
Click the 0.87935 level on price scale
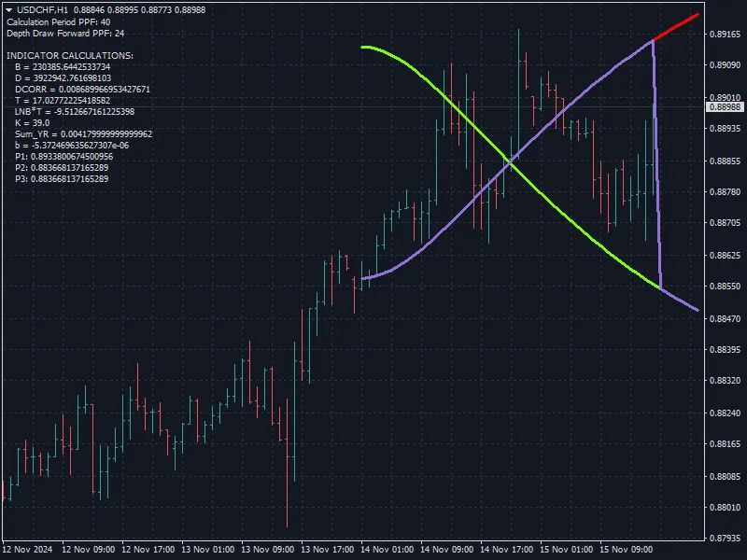click(725, 539)
